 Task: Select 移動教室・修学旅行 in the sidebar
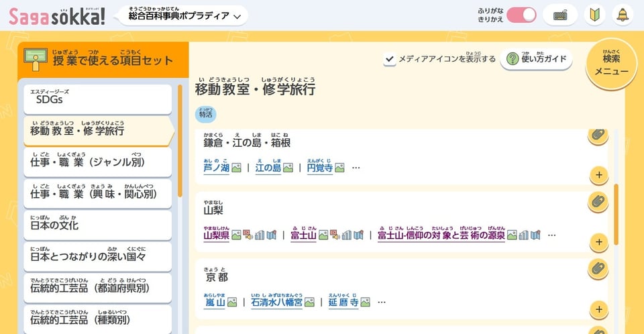click(x=99, y=130)
